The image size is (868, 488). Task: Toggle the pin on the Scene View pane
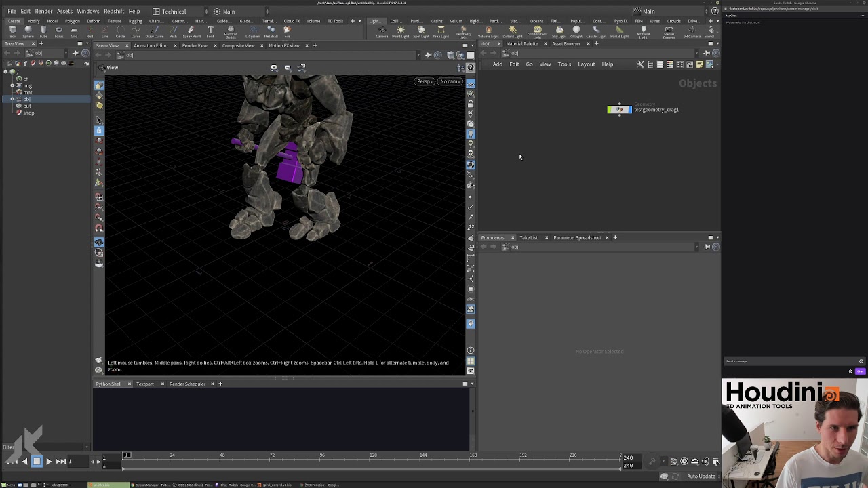pos(429,55)
